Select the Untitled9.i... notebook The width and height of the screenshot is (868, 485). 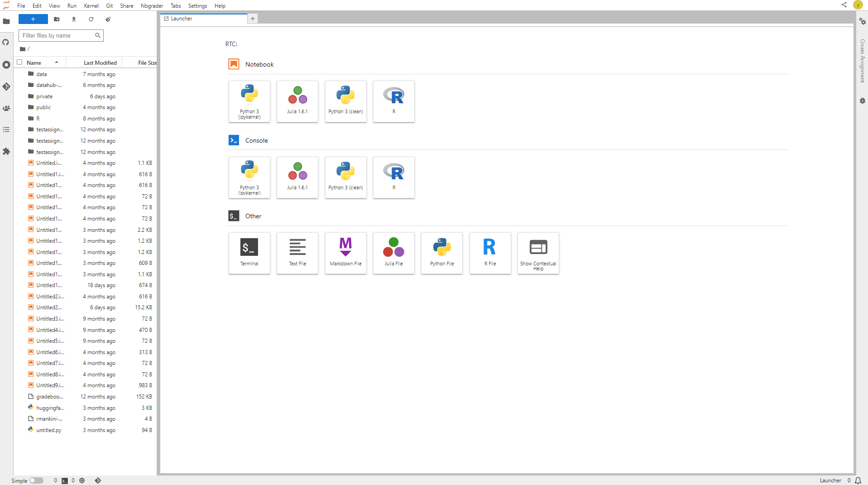(x=86, y=385)
